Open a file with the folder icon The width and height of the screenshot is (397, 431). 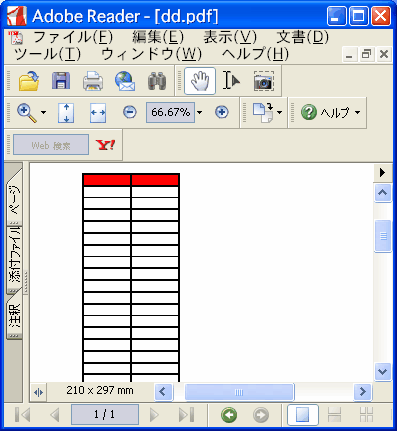29,81
